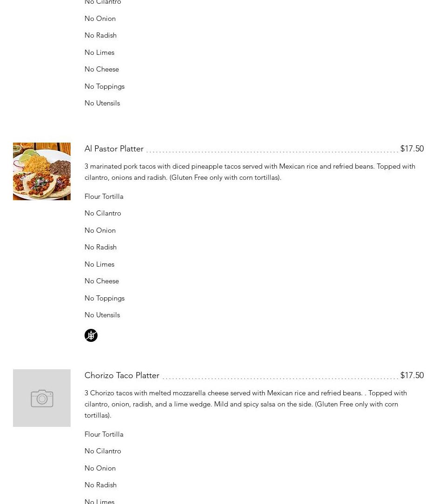Pick No Cheese under Al Pastor Platter
439x504 pixels.
102,281
